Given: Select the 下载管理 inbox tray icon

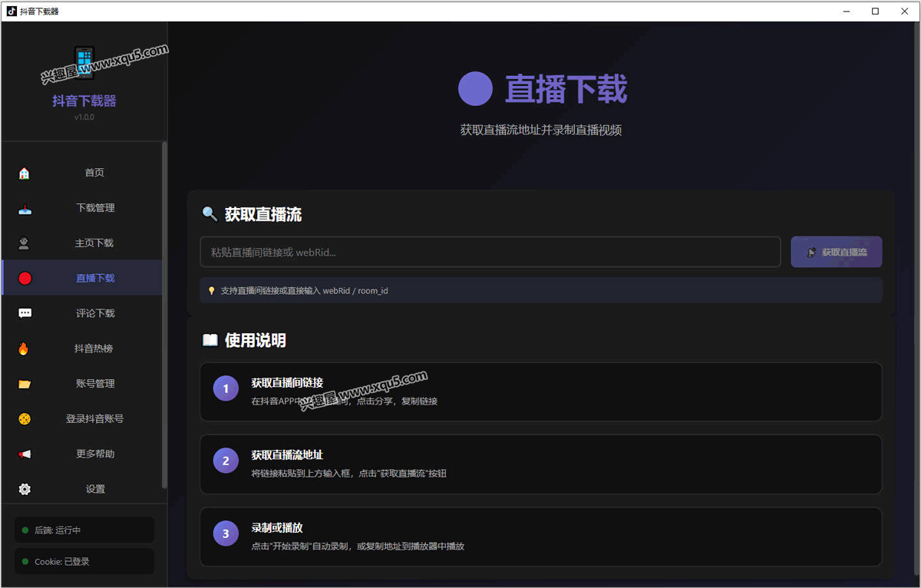Looking at the screenshot, I should point(25,208).
